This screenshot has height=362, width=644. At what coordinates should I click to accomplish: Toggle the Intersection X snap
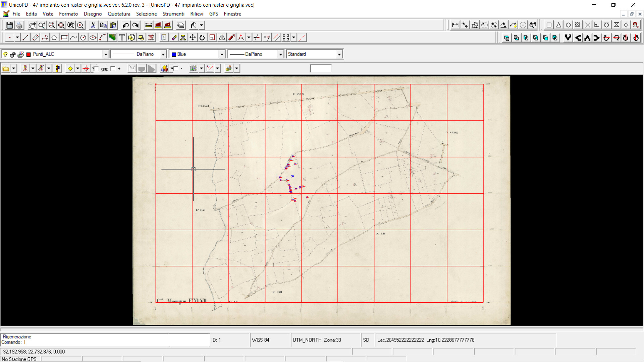tap(587, 25)
